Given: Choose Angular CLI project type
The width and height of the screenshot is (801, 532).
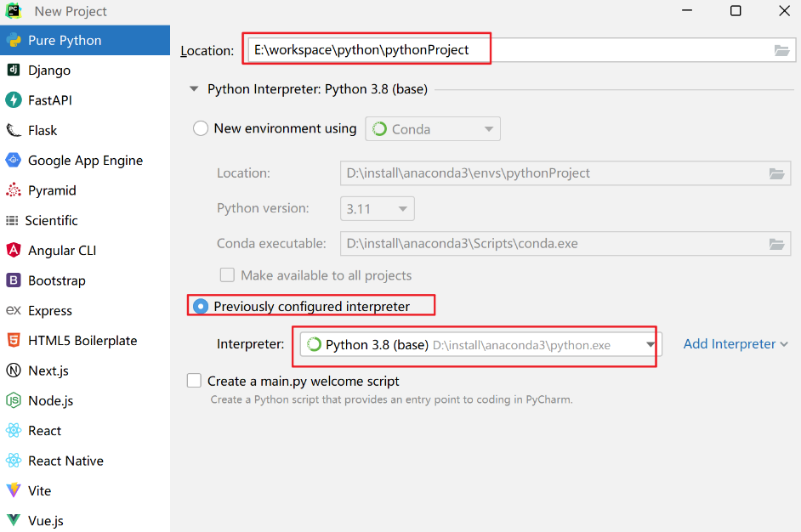Looking at the screenshot, I should click(x=85, y=250).
